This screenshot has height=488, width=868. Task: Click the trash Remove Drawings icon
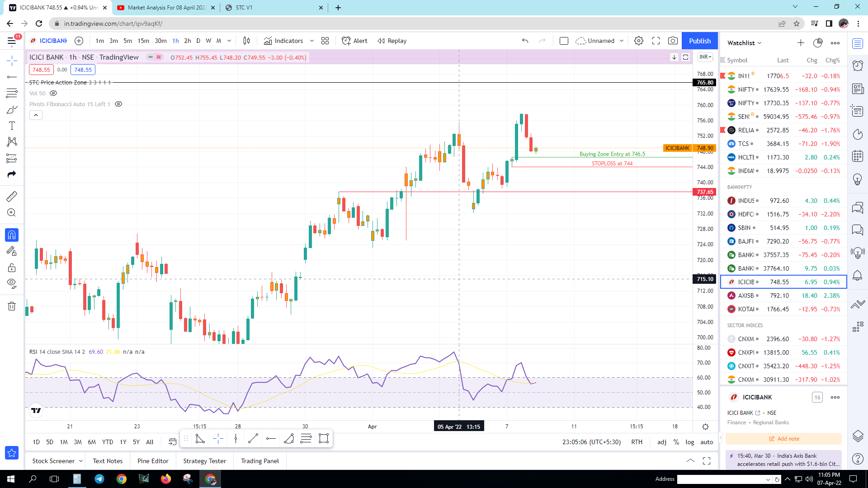point(12,306)
